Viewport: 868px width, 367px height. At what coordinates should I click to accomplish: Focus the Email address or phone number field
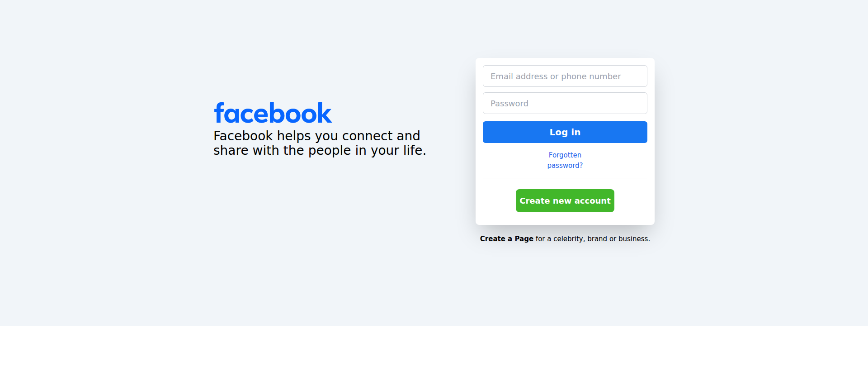tap(565, 76)
